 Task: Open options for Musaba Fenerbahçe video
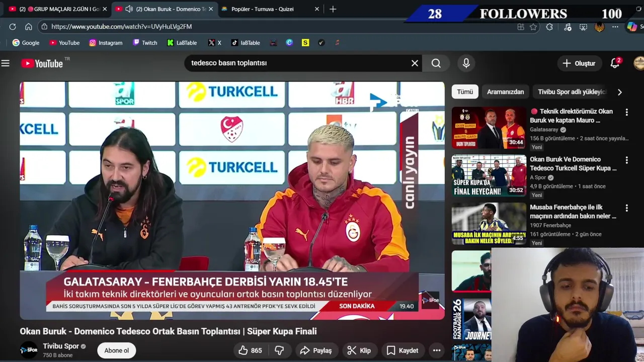[627, 208]
